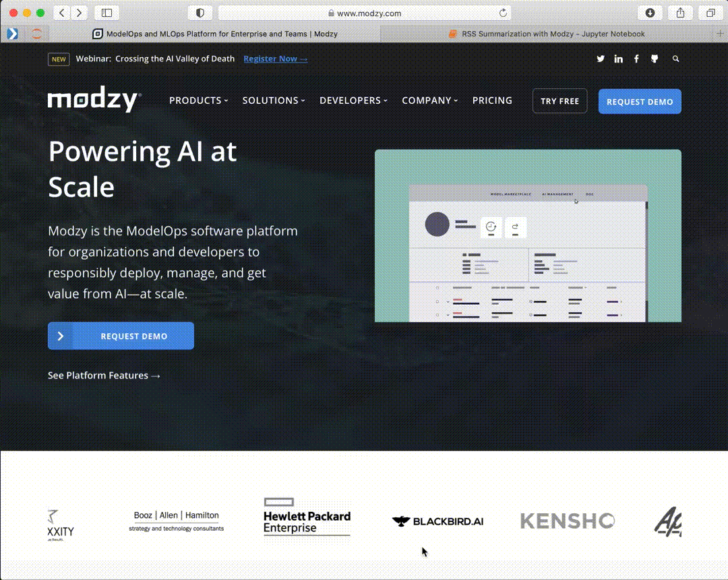This screenshot has width=728, height=580.
Task: Toggle the Safari sidebar
Action: (x=107, y=13)
